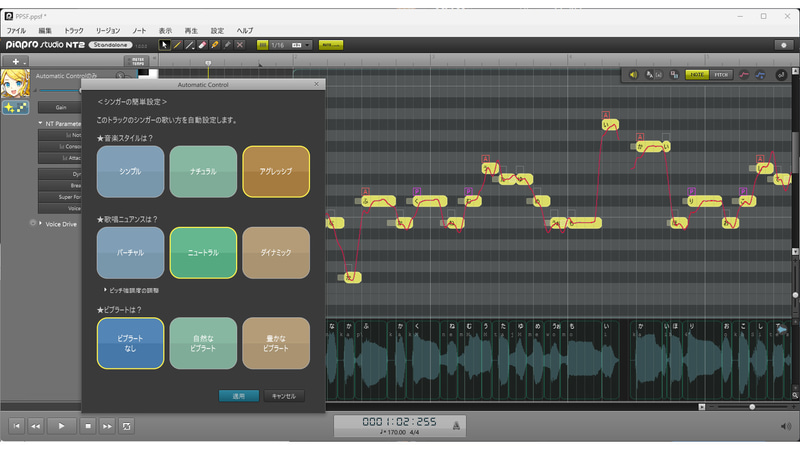Click the fast forward transport button
This screenshot has width=800, height=450.
coord(107,426)
